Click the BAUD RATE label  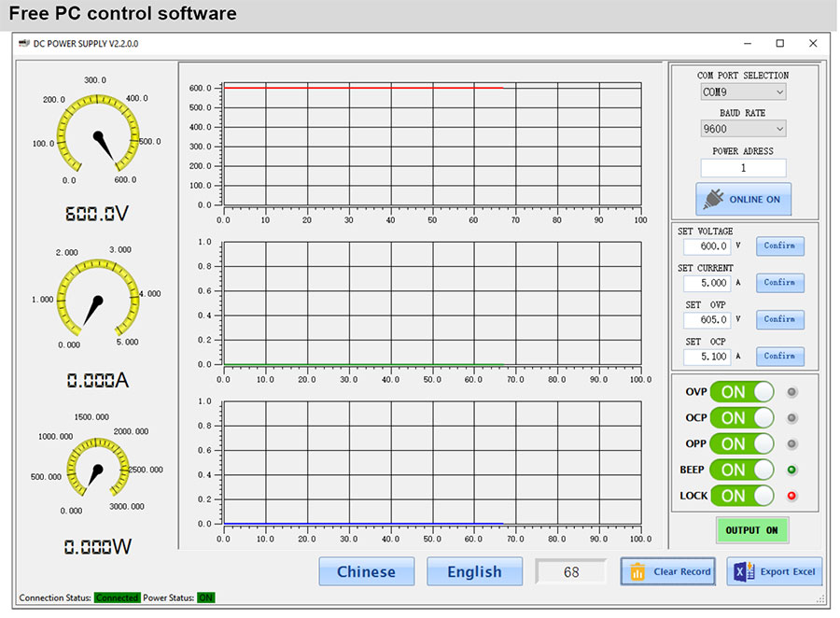[743, 113]
